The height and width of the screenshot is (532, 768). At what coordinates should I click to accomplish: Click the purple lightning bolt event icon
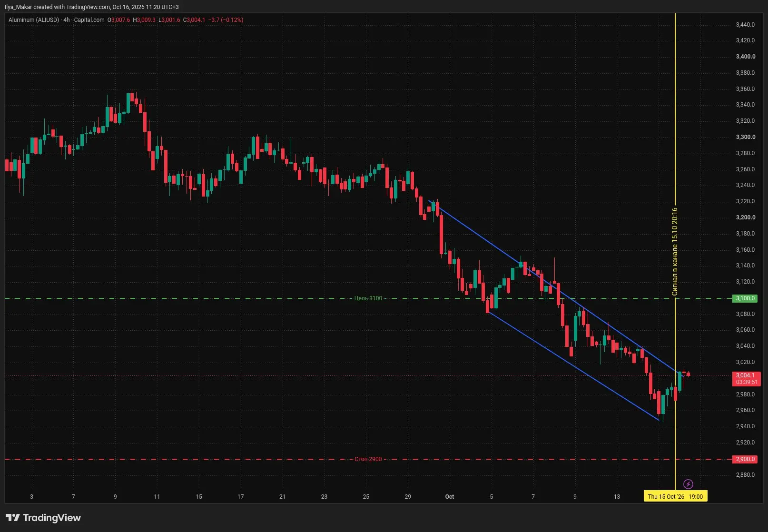point(688,484)
